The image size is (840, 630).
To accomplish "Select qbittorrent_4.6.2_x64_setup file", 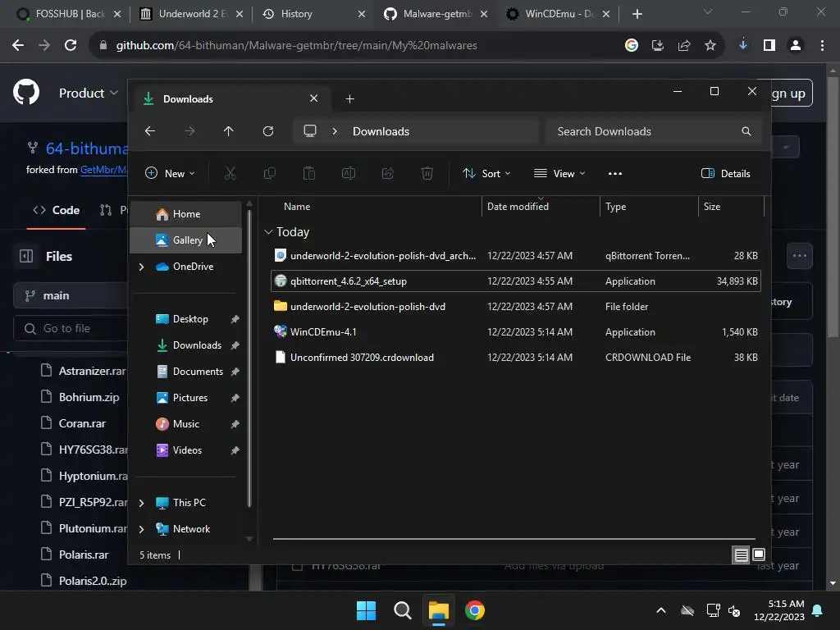I will tap(515, 281).
